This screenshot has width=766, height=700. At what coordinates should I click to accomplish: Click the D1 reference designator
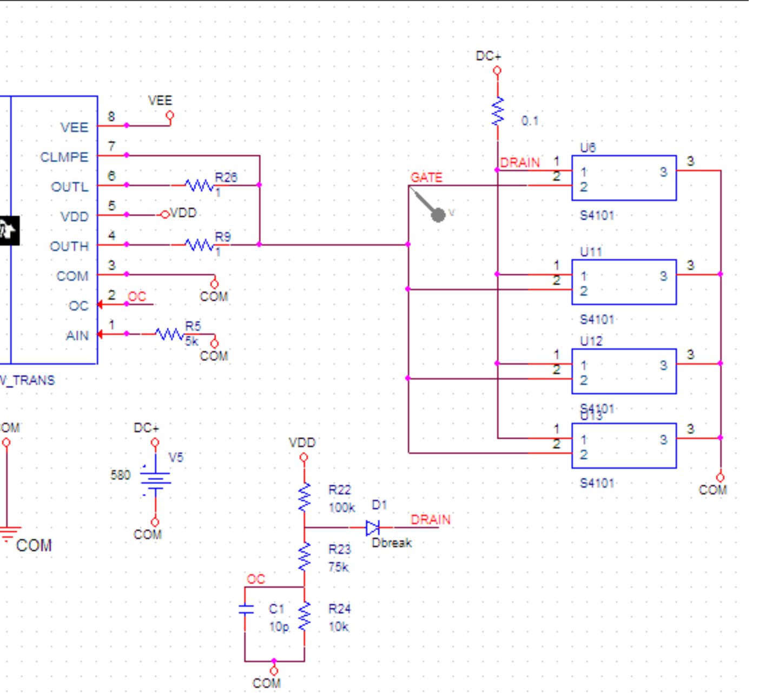379,505
